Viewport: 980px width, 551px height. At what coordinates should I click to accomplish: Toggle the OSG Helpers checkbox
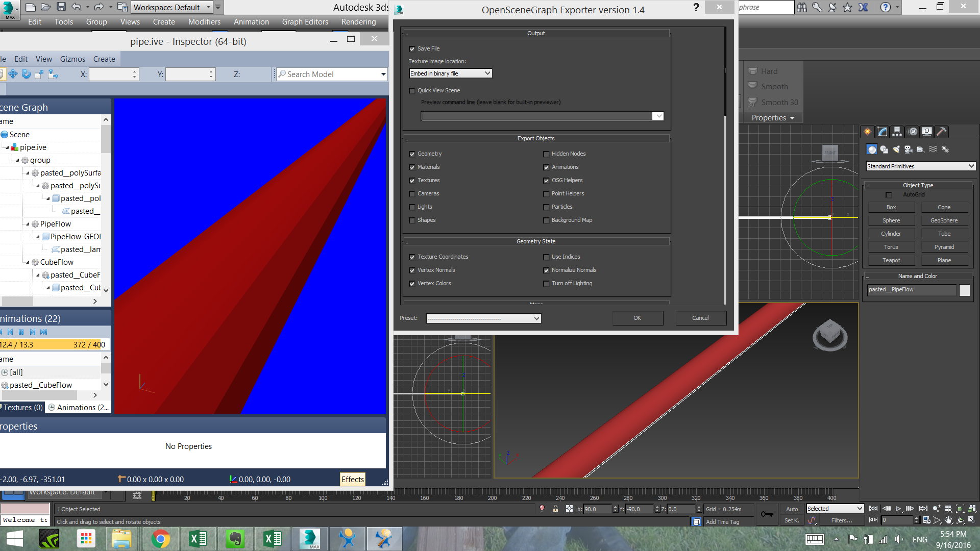coord(546,181)
